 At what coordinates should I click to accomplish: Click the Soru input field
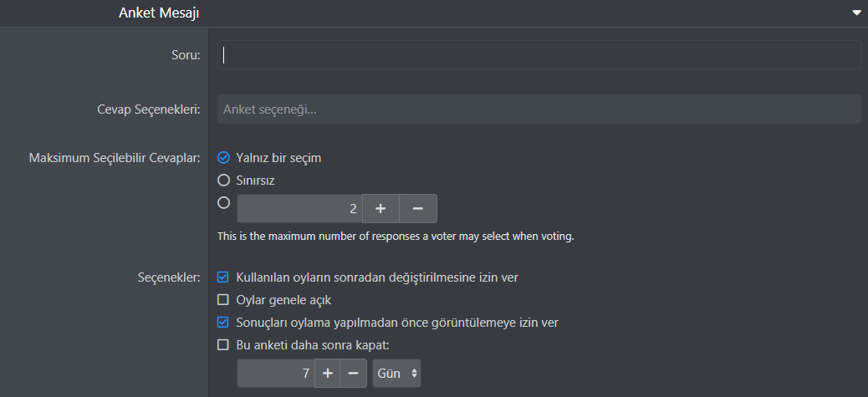click(x=539, y=54)
